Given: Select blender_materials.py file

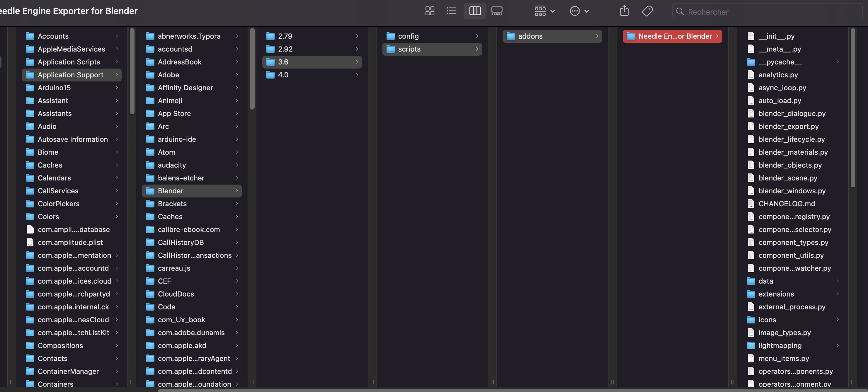Looking at the screenshot, I should pos(792,152).
